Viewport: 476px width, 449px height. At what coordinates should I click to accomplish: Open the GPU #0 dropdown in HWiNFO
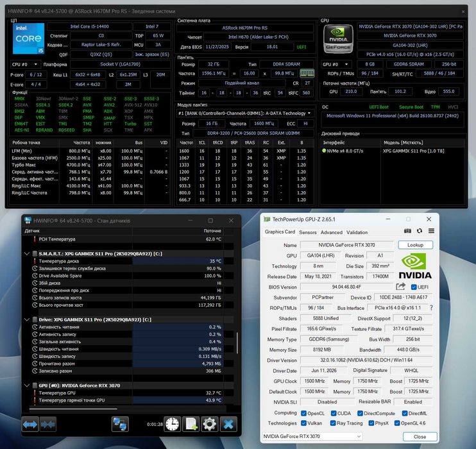point(336,64)
